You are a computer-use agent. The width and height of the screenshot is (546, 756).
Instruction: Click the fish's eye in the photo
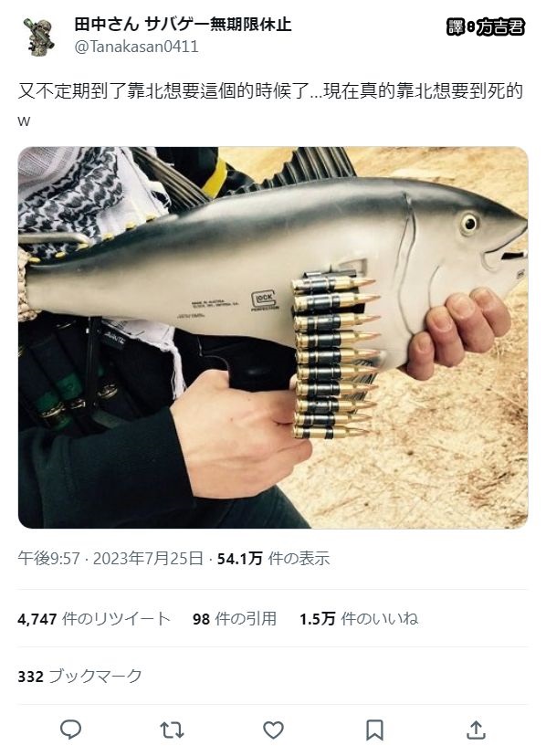468,223
